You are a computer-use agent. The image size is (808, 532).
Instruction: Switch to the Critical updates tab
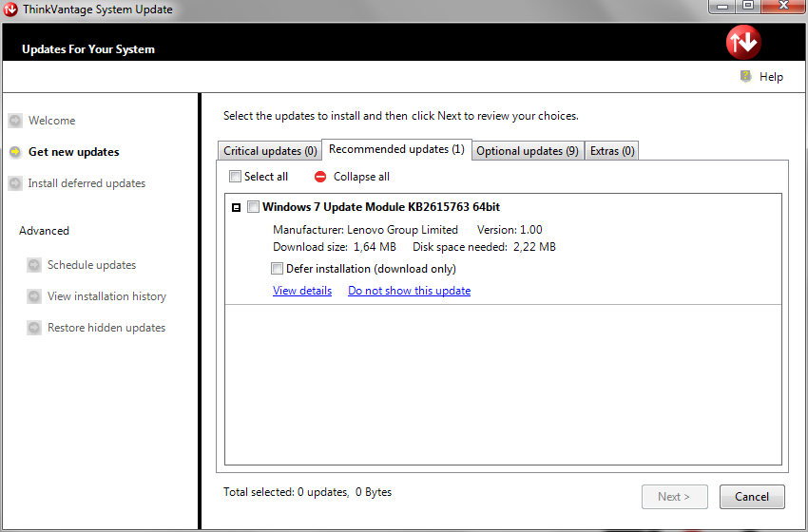click(x=270, y=151)
